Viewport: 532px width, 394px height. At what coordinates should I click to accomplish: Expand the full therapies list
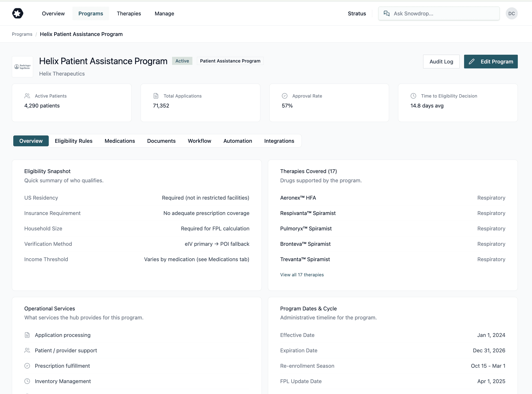[x=302, y=274]
